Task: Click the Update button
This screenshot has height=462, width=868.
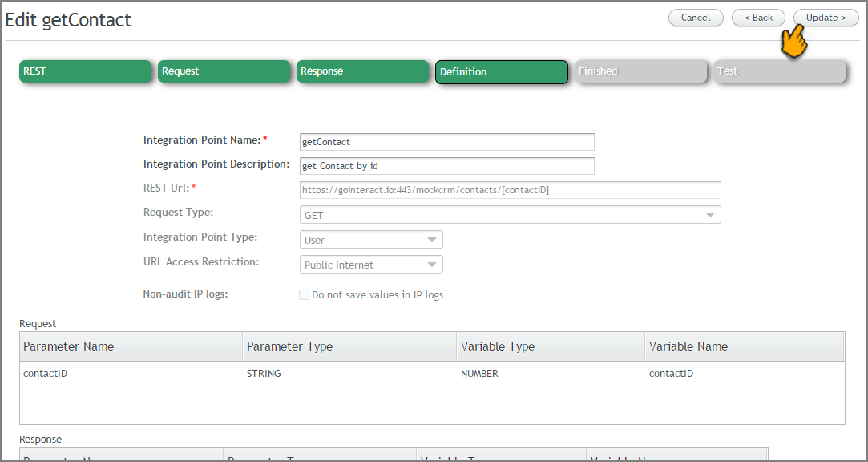Action: coord(826,18)
